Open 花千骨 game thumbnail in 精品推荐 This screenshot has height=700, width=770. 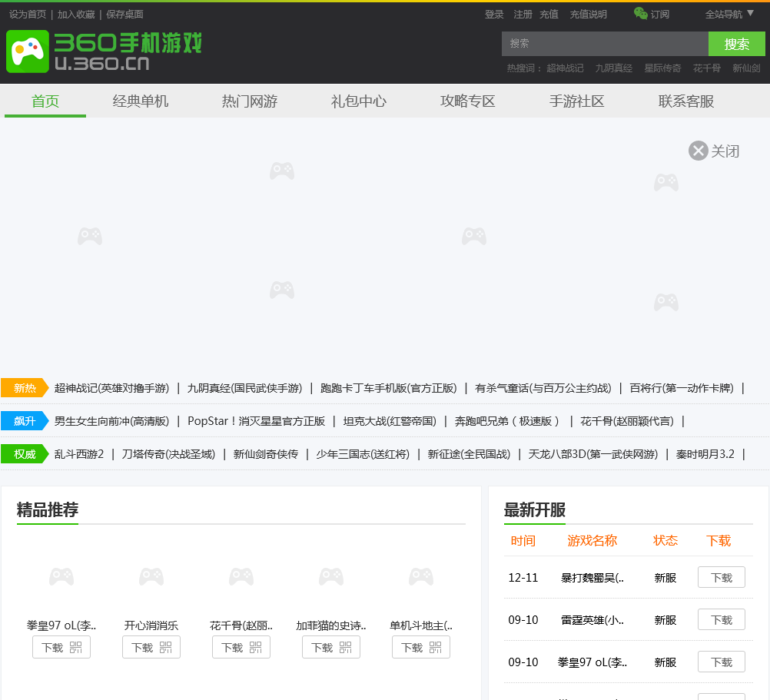(x=241, y=577)
